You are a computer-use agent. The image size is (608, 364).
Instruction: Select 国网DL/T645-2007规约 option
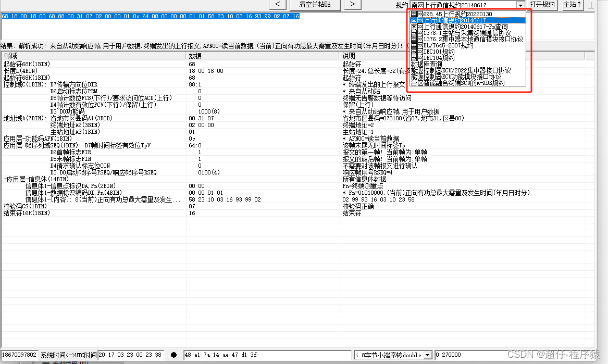468,45
